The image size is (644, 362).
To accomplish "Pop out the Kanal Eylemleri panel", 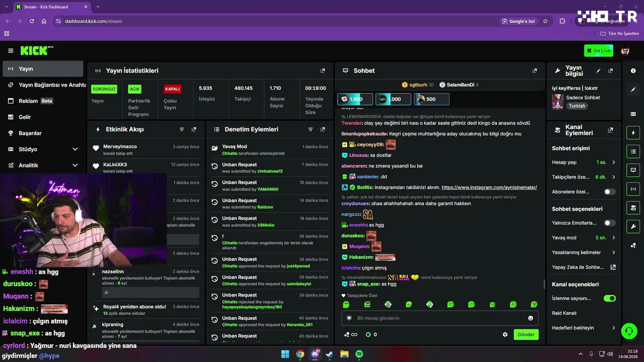I will tap(610, 130).
